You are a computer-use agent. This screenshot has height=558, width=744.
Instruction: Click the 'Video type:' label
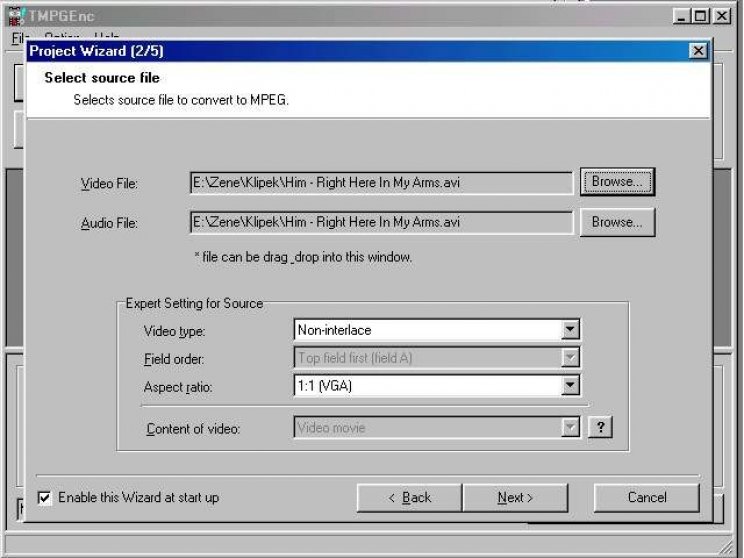click(174, 331)
